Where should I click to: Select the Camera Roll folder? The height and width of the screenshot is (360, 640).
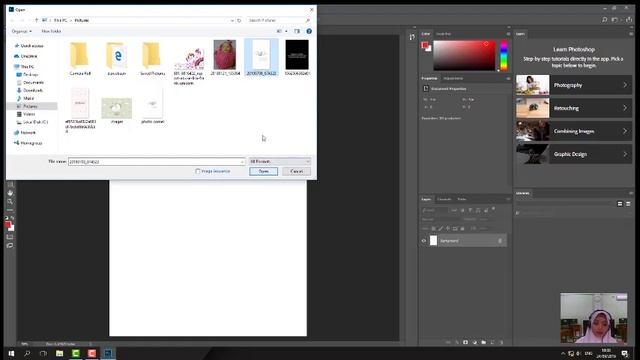click(80, 58)
